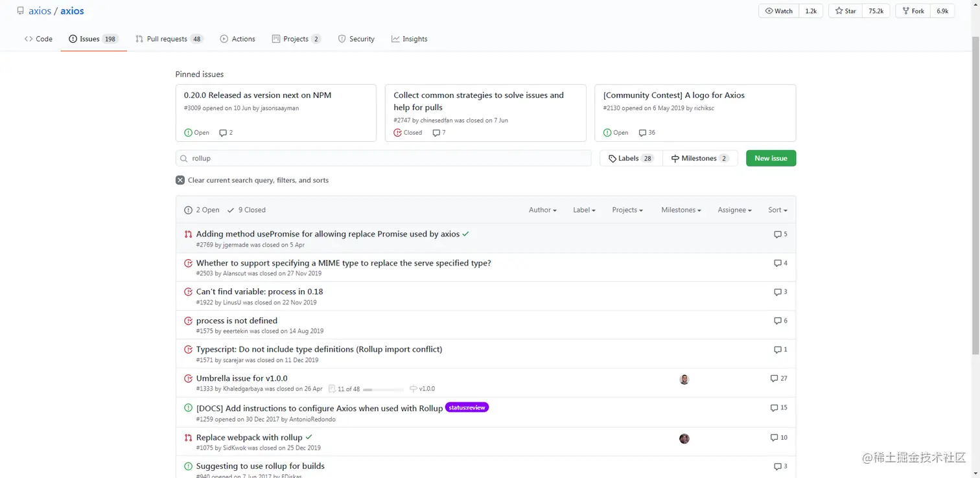Click the 6.9k forks count
The width and height of the screenshot is (980, 478).
pos(942,11)
